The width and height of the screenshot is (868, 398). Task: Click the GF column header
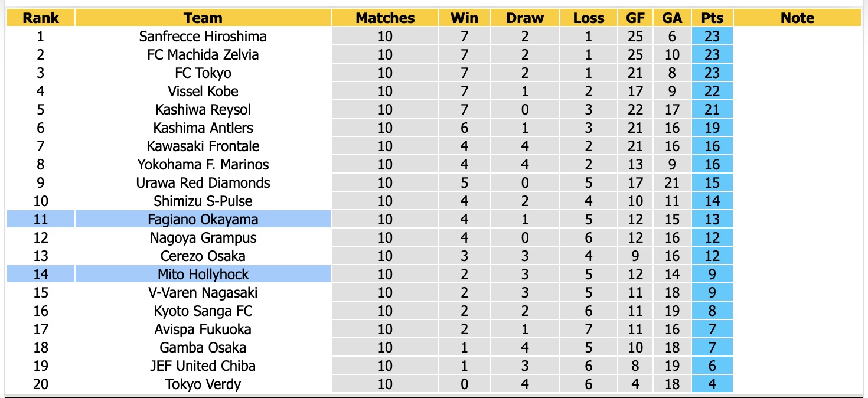(635, 18)
